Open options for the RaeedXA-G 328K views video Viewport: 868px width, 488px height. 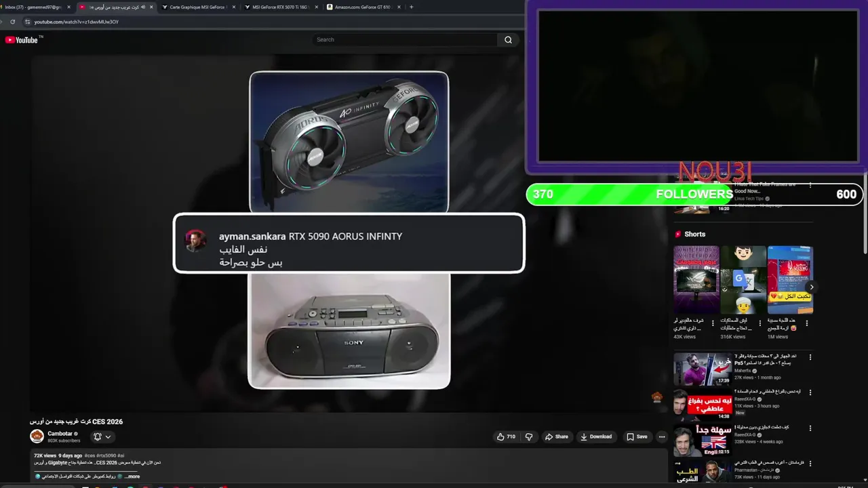[x=810, y=428]
